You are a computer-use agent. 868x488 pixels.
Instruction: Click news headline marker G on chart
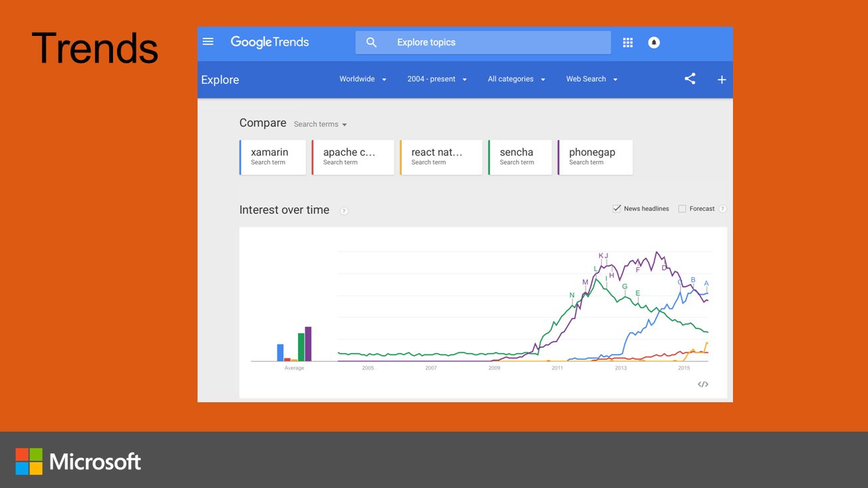point(625,287)
